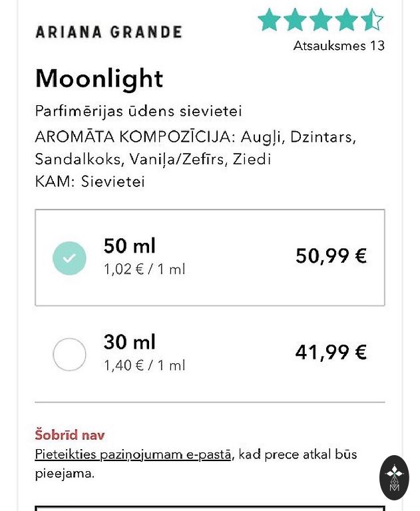Click 'Parfimērijas ūdens sievietei' subtitle
Screen dimensions: 420x511
pos(138,111)
